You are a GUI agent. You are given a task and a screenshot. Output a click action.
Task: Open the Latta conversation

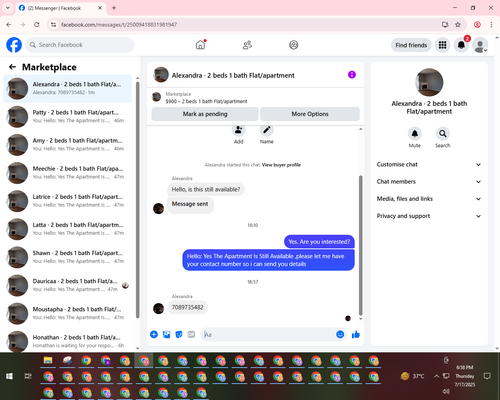point(67,229)
